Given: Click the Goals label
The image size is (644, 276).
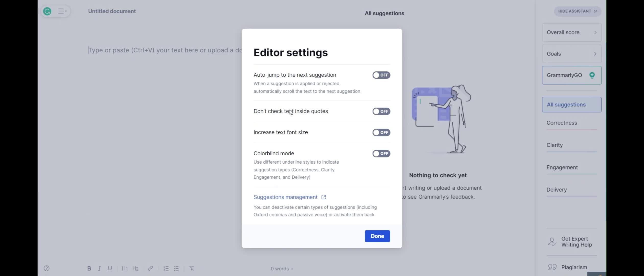Looking at the screenshot, I should (x=554, y=54).
